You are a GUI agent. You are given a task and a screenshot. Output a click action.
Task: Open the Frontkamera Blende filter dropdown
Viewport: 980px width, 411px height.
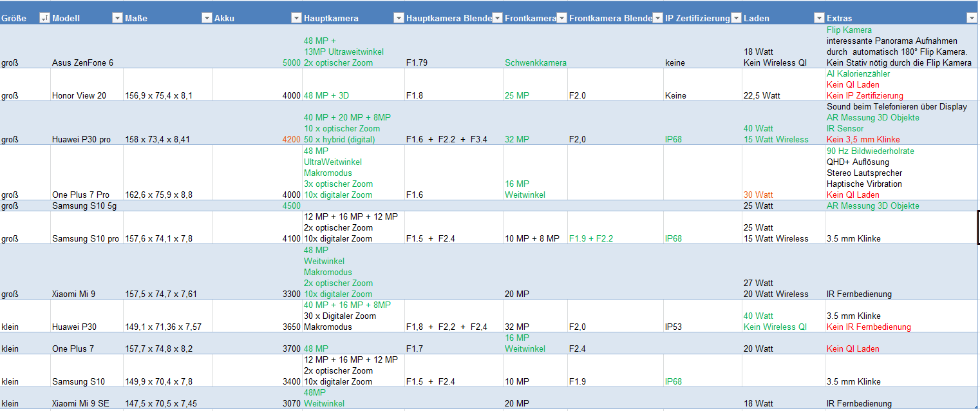pos(658,18)
